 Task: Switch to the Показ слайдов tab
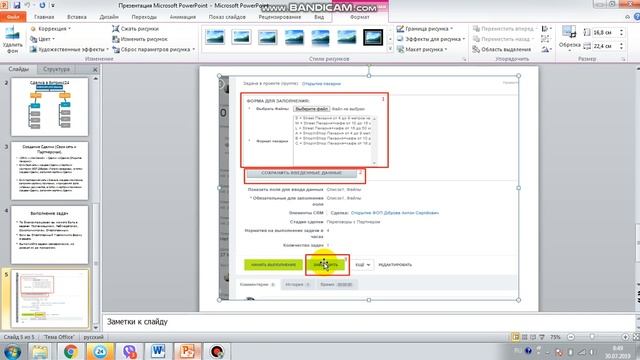coord(227,17)
